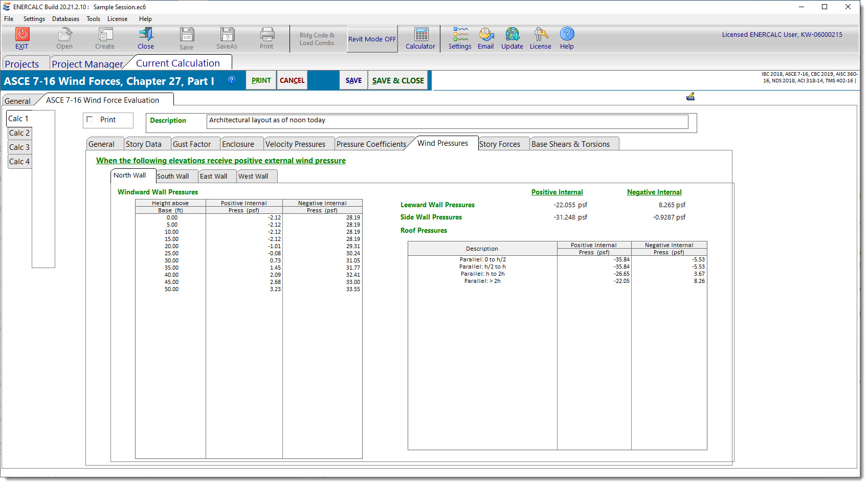868x485 pixels.
Task: Click the red EXIT power icon
Action: pyautogui.click(x=22, y=34)
